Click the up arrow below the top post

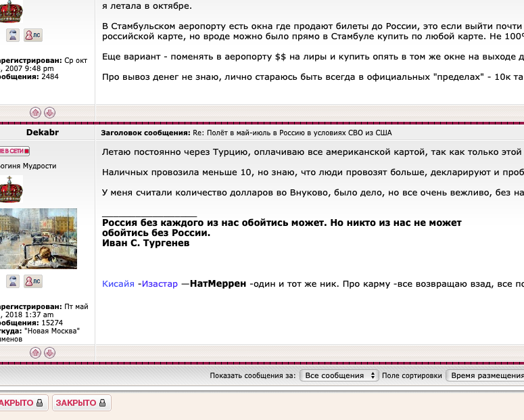point(35,112)
